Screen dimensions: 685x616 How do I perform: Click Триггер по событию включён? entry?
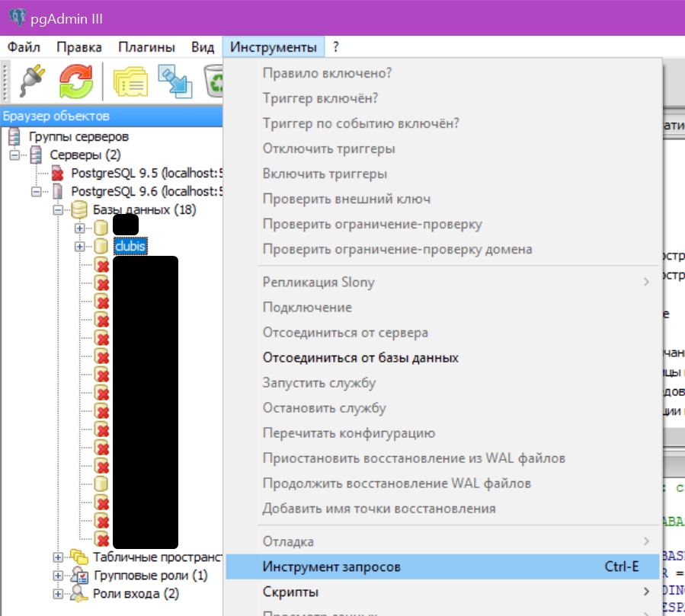pos(442,123)
